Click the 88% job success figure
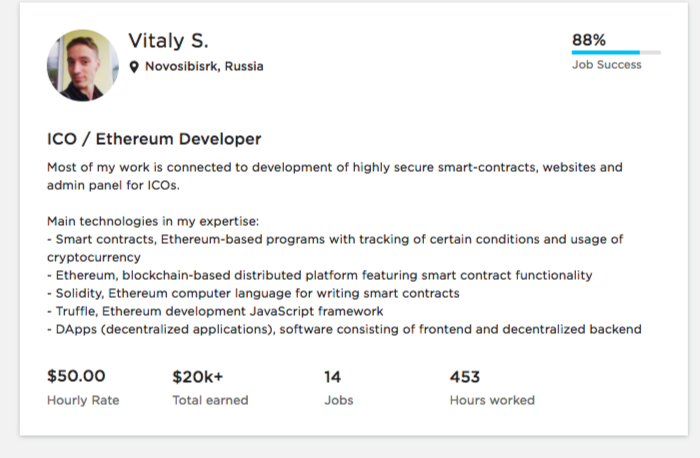Viewport: 700px width, 458px height. coord(589,40)
